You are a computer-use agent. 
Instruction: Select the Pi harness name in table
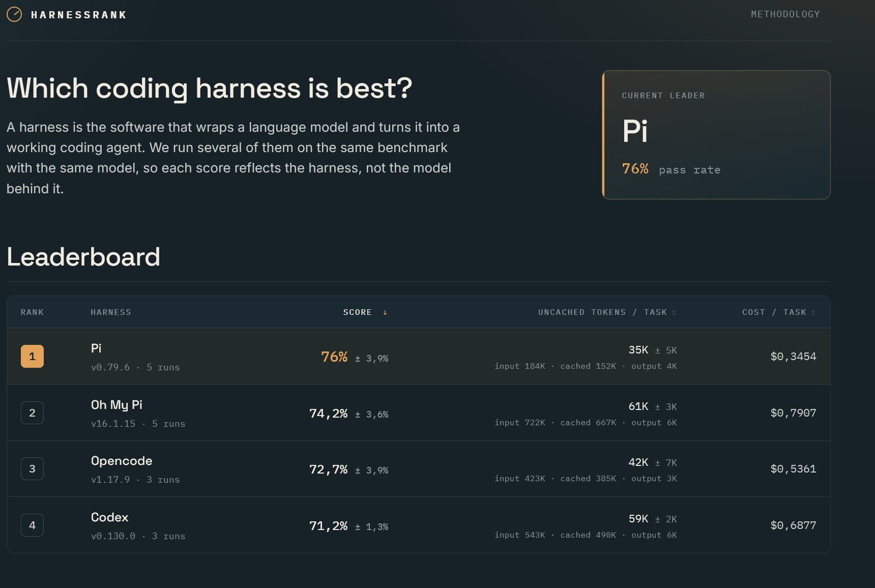96,348
